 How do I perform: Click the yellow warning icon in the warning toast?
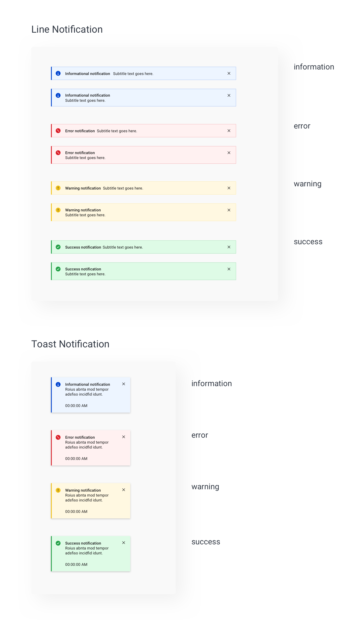[58, 490]
